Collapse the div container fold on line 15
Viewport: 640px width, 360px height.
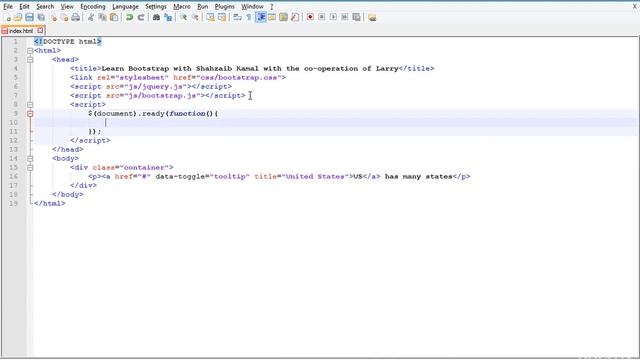(30, 167)
